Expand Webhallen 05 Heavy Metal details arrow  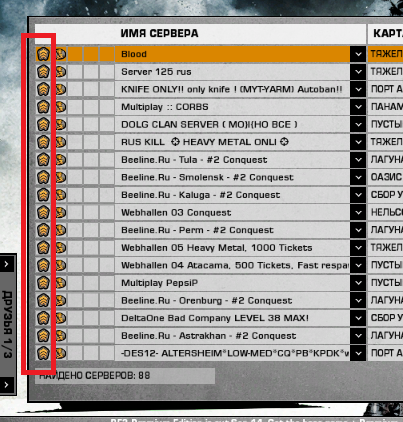tap(358, 248)
